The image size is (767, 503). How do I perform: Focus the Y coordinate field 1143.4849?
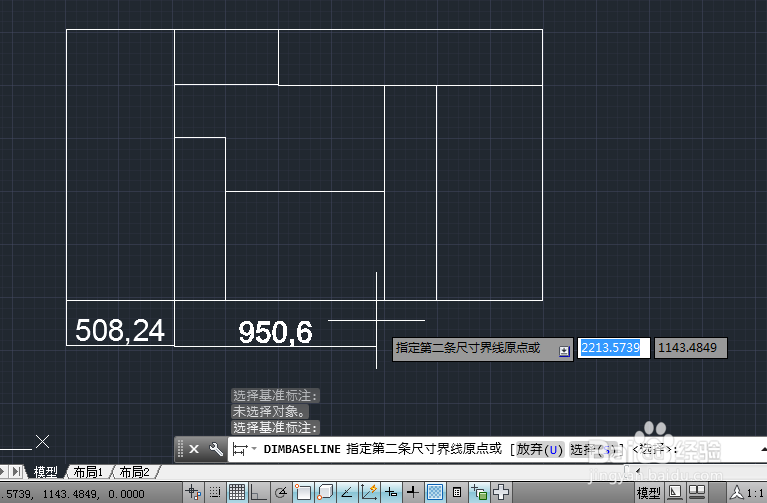click(690, 348)
